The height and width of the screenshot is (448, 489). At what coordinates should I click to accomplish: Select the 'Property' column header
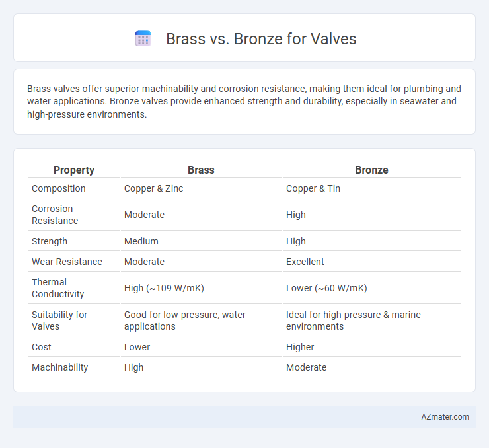coord(74,170)
